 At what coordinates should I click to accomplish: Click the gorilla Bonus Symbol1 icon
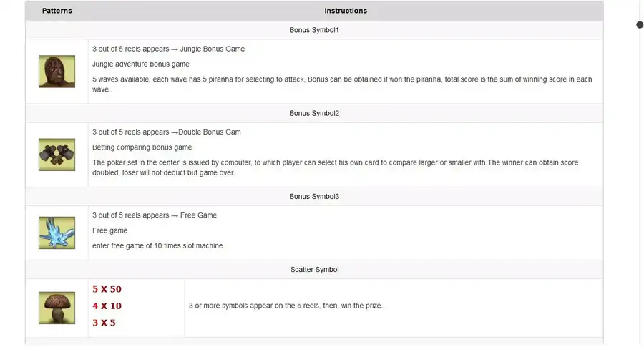(x=57, y=72)
